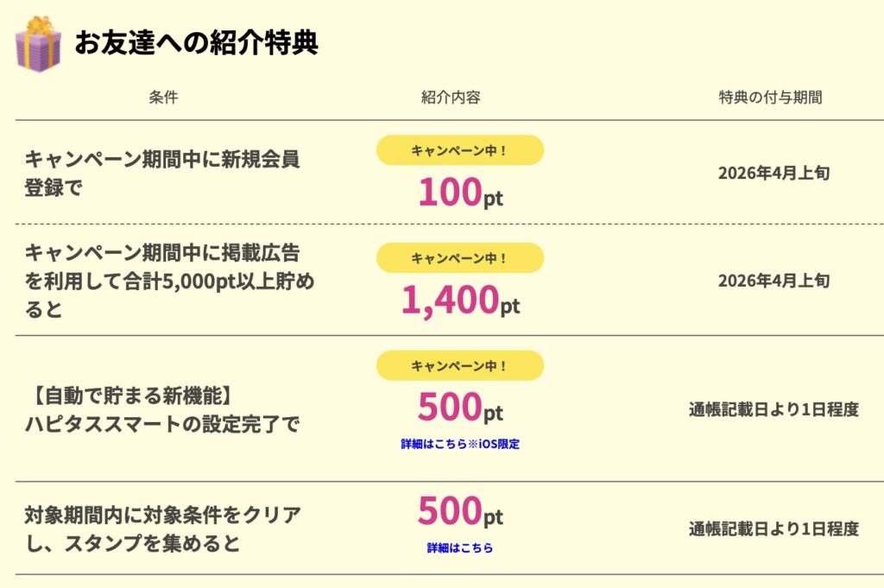Select the 条件 column header
The width and height of the screenshot is (884, 588).
163,97
